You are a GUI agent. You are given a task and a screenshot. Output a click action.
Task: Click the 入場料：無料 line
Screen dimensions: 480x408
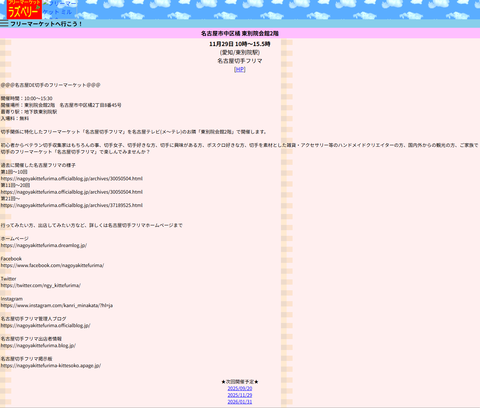(15, 119)
